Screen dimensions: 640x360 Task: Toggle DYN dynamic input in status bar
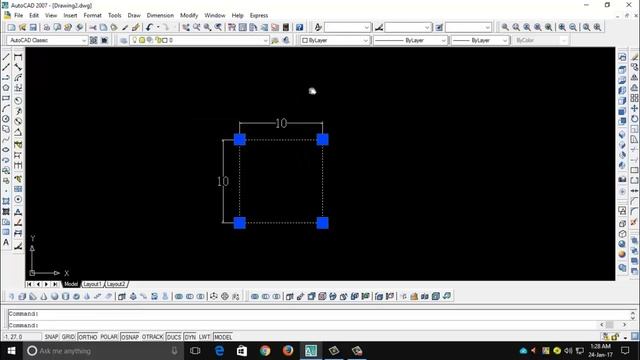(190, 337)
